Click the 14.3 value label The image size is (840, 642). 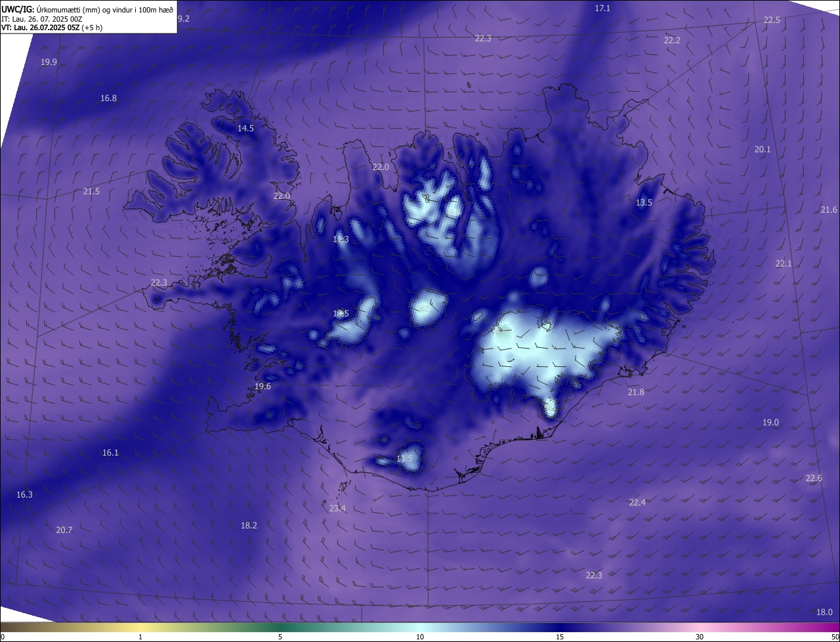[x=341, y=240]
